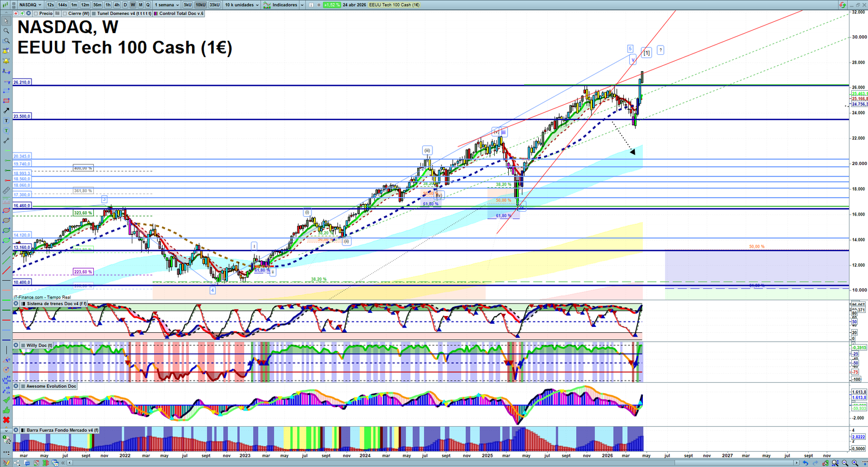This screenshot has width=868, height=467.
Task: Switch to the 4h timeframe
Action: pyautogui.click(x=117, y=5)
